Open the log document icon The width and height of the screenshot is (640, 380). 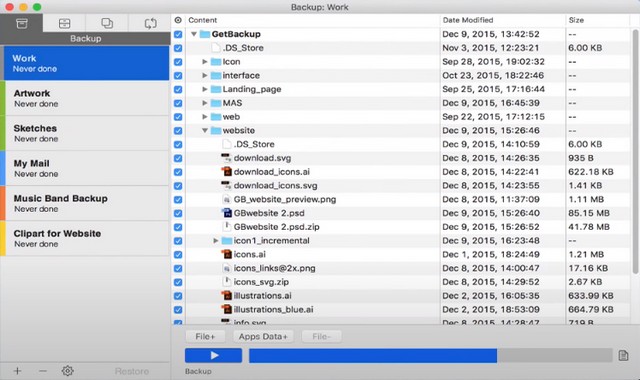coord(623,356)
